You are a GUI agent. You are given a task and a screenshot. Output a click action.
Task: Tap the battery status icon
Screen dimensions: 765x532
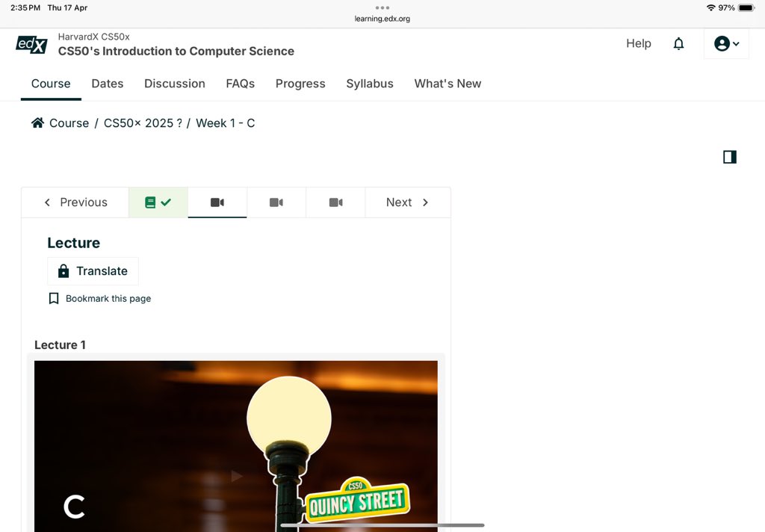(x=746, y=7)
